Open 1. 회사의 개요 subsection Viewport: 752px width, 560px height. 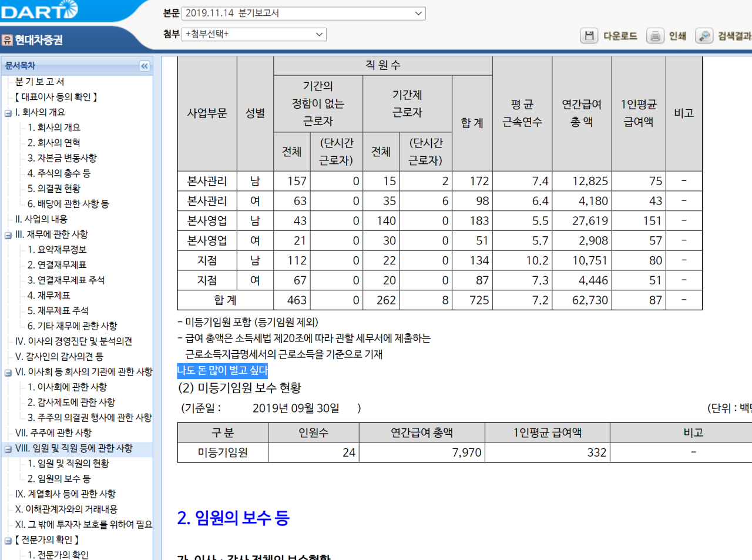(54, 128)
